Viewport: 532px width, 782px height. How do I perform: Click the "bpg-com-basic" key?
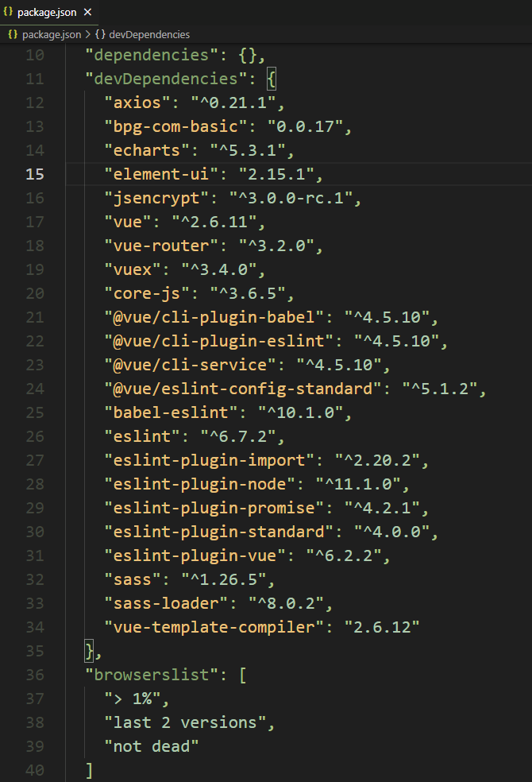click(175, 126)
